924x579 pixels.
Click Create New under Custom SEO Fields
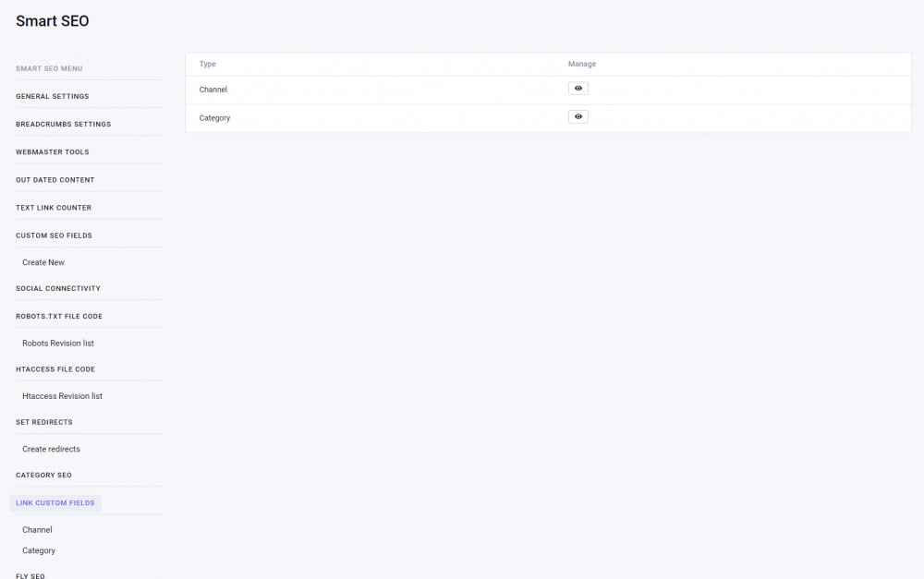[43, 262]
